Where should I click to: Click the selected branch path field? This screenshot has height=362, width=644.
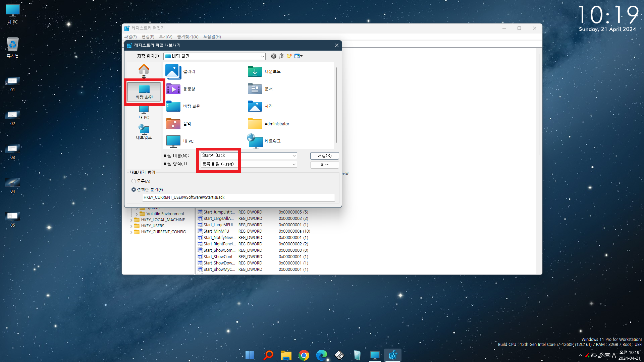[x=238, y=197]
